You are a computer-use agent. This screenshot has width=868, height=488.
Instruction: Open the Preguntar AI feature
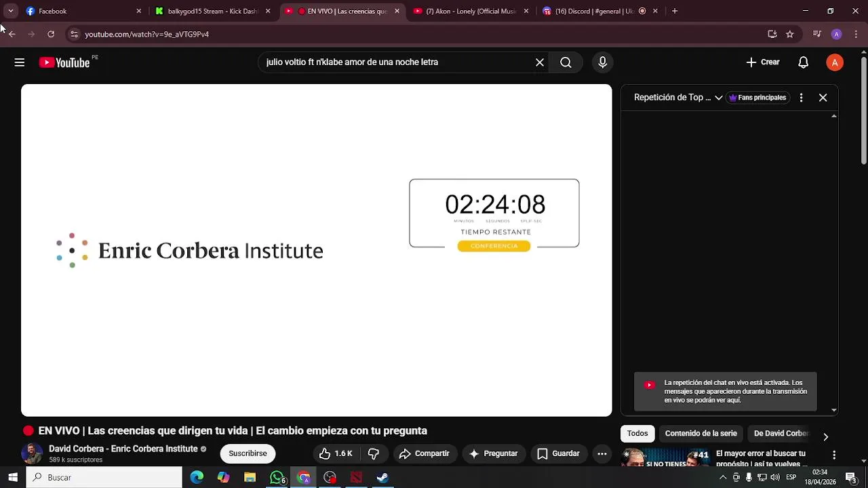coord(493,453)
